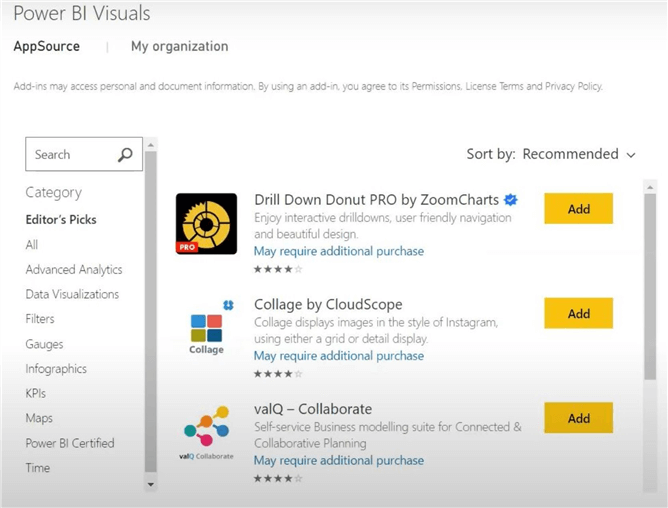This screenshot has height=508, width=668.
Task: Open additional purchase link for Collage
Action: click(x=338, y=356)
